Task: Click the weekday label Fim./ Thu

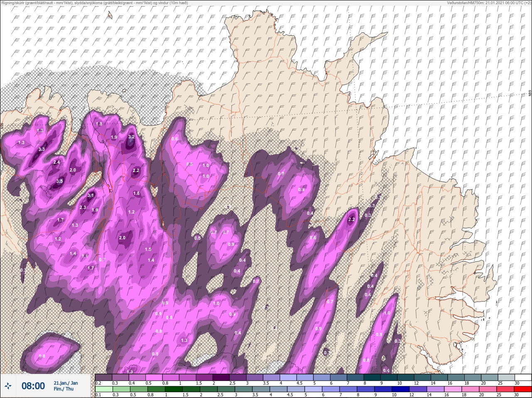Action: (x=64, y=389)
